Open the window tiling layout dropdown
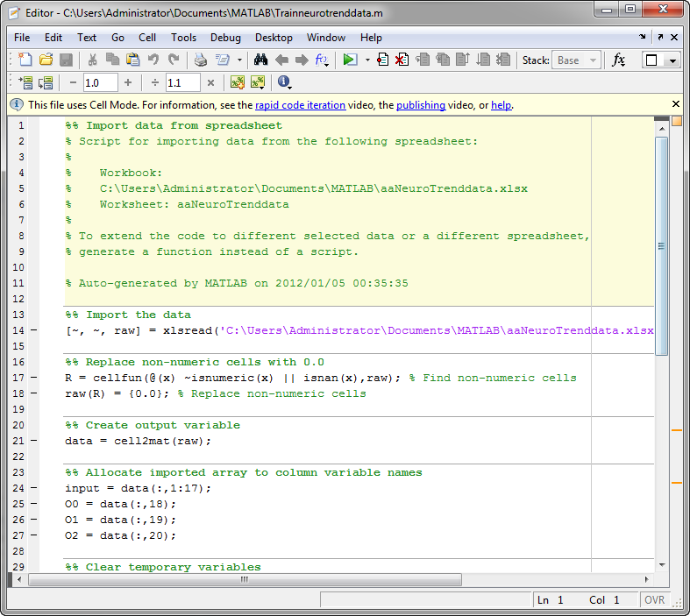Screen dimensions: 690x616 point(672,60)
